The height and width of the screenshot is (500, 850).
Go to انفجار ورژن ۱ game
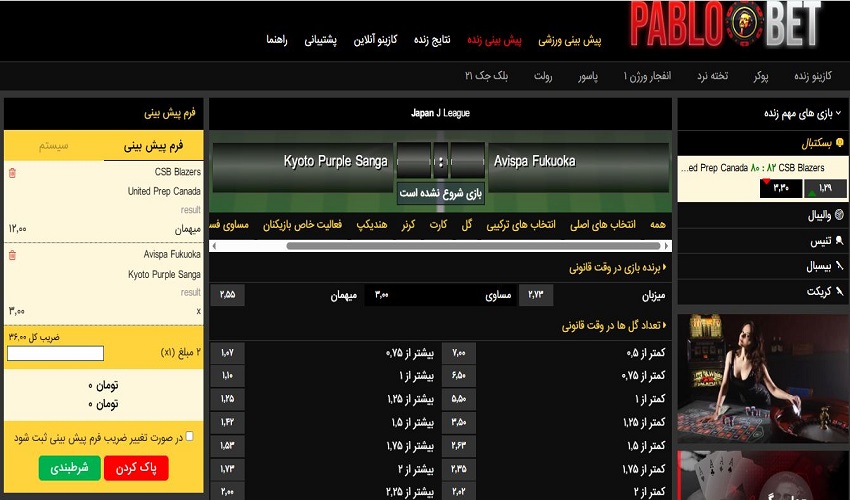tap(647, 76)
